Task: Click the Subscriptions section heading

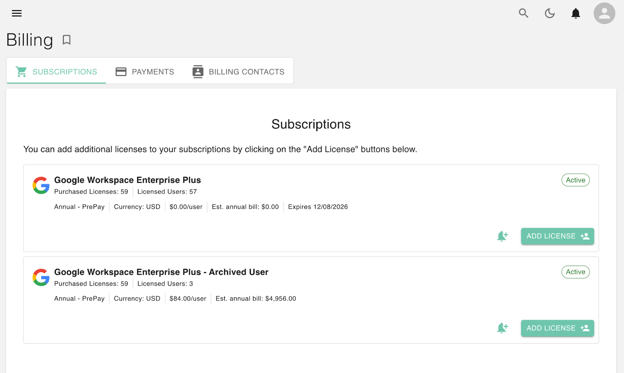Action: coord(311,124)
